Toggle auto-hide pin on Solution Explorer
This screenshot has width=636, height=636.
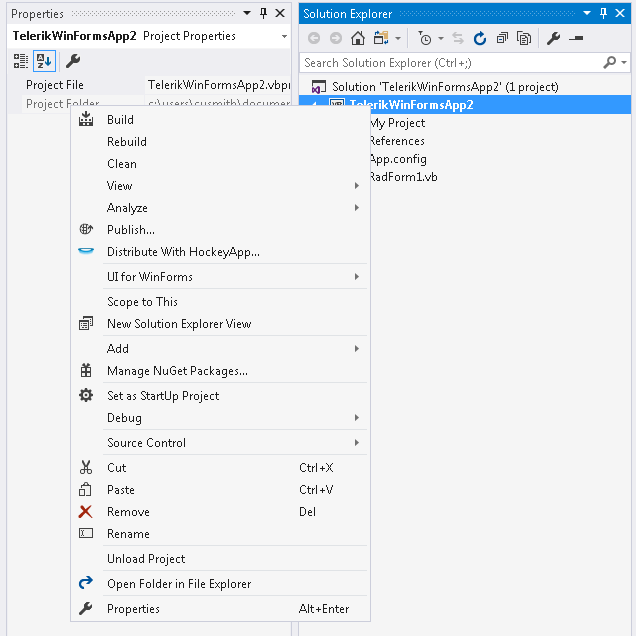(604, 13)
